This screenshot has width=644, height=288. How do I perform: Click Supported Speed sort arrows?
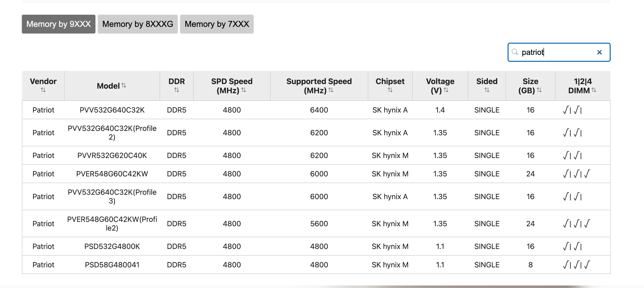(331, 90)
